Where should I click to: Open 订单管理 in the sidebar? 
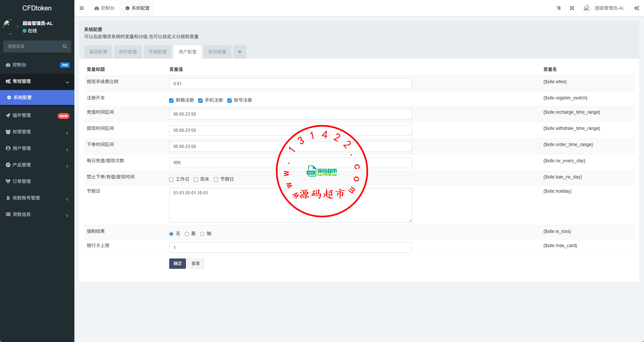tap(21, 181)
